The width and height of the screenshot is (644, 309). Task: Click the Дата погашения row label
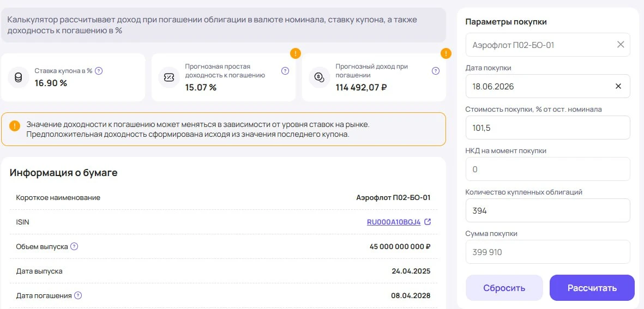tap(44, 295)
